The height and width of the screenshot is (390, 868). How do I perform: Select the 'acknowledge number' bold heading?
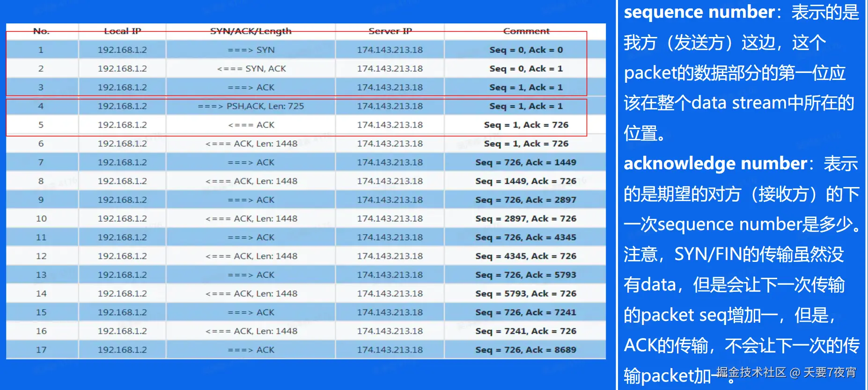(x=715, y=164)
